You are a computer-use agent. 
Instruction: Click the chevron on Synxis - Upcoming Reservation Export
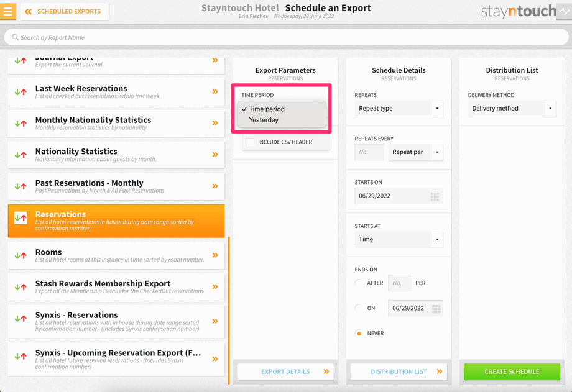pos(215,359)
